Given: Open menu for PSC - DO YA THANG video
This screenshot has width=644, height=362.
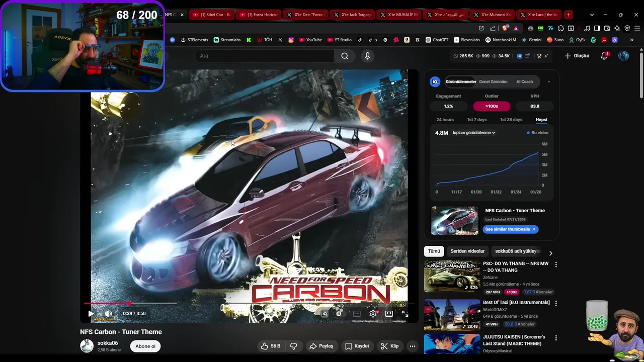Looking at the screenshot, I should [556, 264].
